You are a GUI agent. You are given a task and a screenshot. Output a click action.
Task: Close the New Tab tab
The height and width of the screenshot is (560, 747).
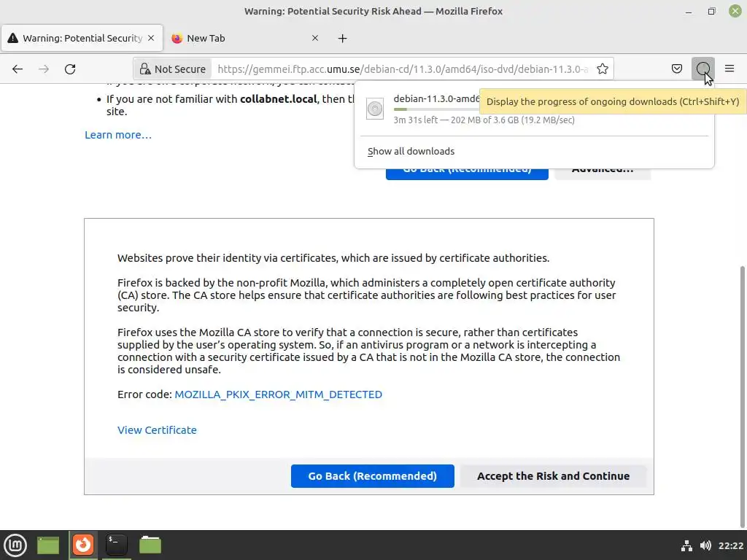coord(315,38)
